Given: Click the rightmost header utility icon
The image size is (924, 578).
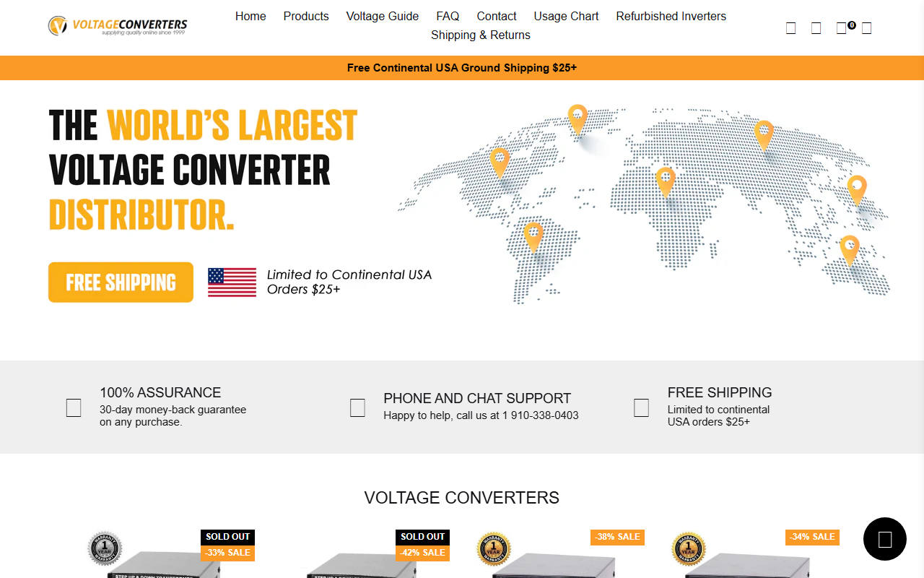Looking at the screenshot, I should pyautogui.click(x=867, y=28).
